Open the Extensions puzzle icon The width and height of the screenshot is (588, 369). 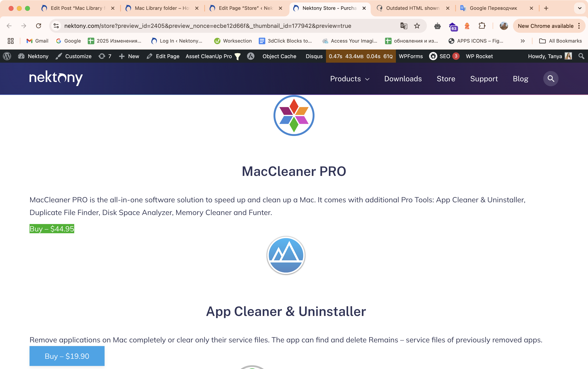(x=482, y=26)
